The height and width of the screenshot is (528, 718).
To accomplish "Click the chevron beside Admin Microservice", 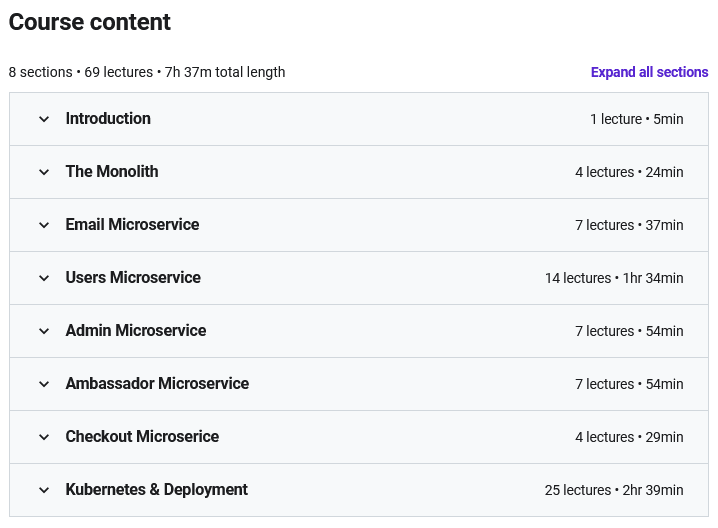I will (x=44, y=331).
